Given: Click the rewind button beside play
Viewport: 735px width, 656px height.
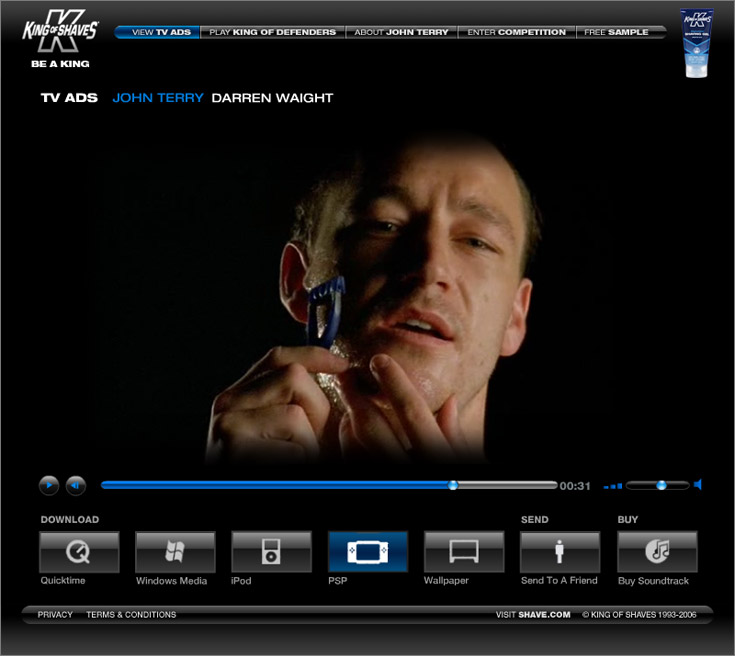Looking at the screenshot, I should 76,486.
